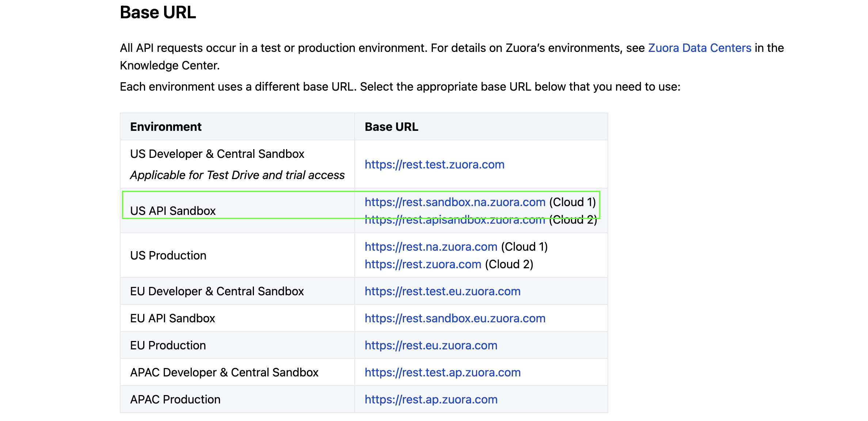The width and height of the screenshot is (868, 421).
Task: Select the APAC Developer & Central Sandbox cell
Action: (224, 372)
